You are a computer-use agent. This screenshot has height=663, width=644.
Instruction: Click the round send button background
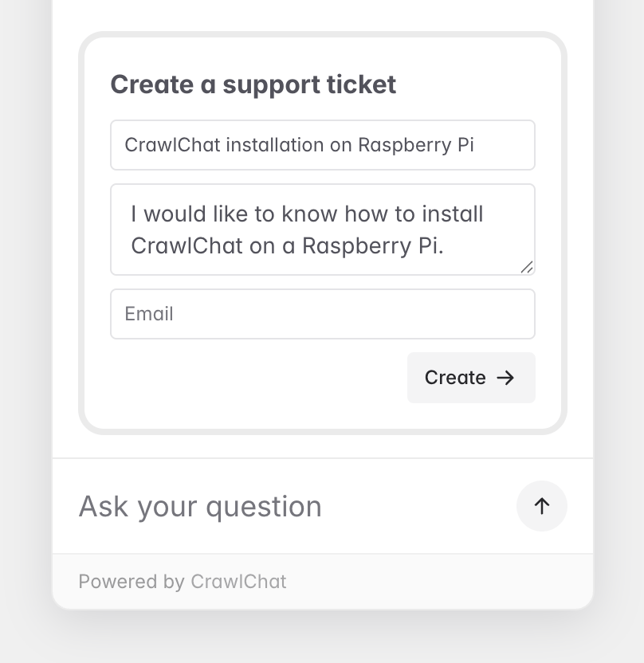pyautogui.click(x=542, y=506)
